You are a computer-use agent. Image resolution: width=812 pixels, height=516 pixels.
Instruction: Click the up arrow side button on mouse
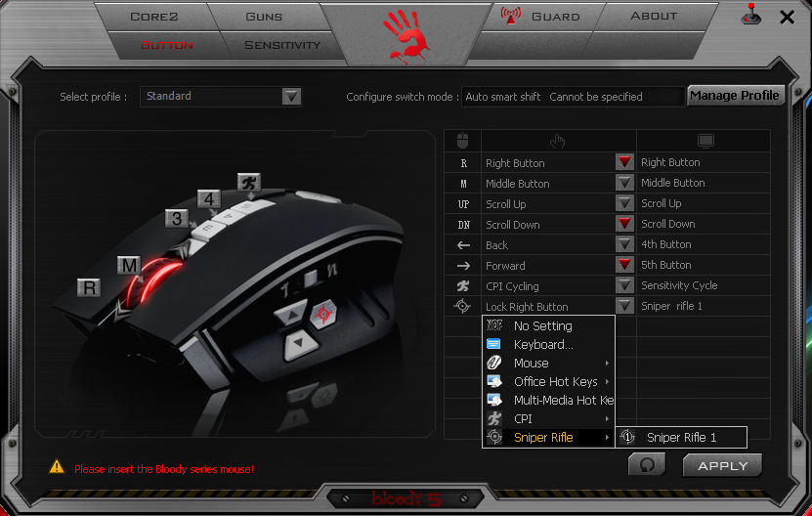coord(291,315)
